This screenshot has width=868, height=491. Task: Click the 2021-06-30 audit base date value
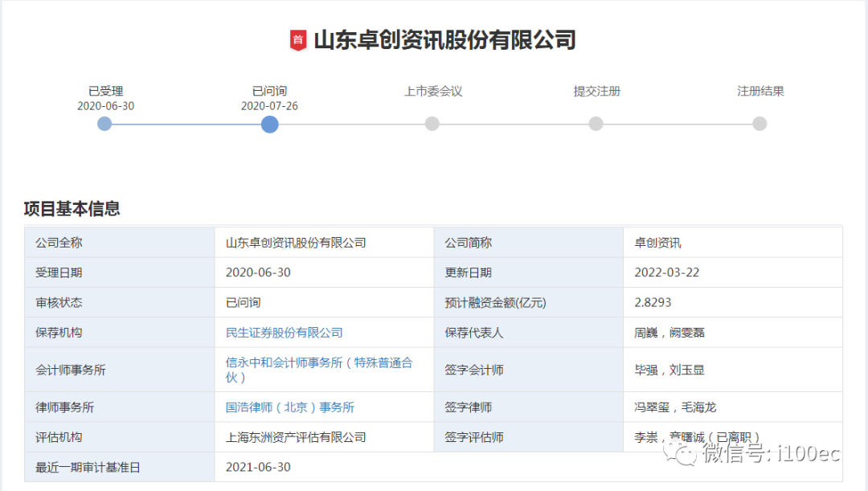(x=258, y=467)
